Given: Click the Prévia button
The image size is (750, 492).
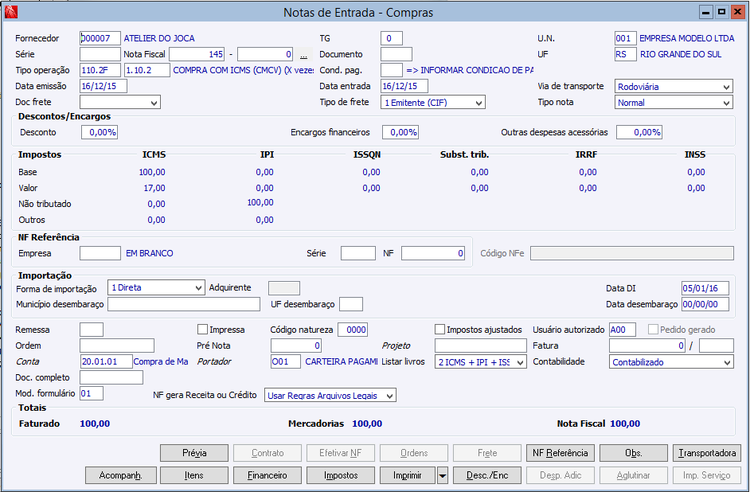Looking at the screenshot, I should coord(194,453).
